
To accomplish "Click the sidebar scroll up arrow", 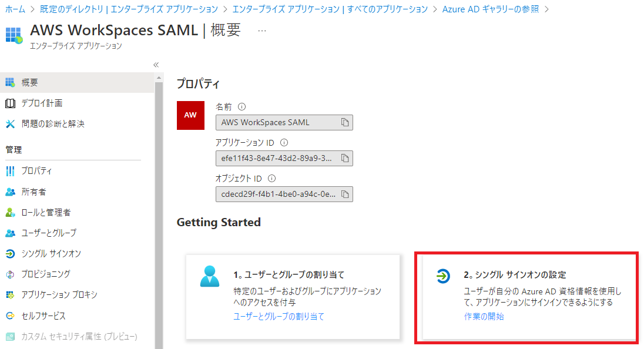I will 159,78.
